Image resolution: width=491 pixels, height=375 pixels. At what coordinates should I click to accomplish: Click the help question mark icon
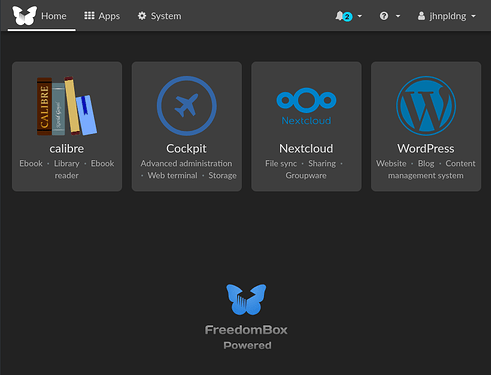(x=384, y=16)
